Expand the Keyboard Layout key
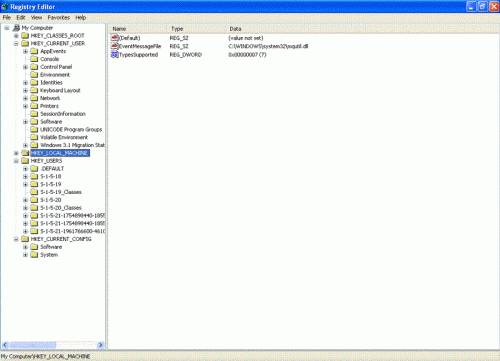500x361 pixels. point(25,90)
